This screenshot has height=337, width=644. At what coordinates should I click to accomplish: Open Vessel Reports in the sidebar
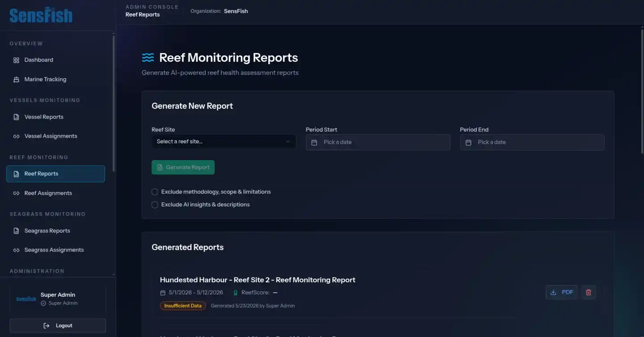(x=55, y=117)
